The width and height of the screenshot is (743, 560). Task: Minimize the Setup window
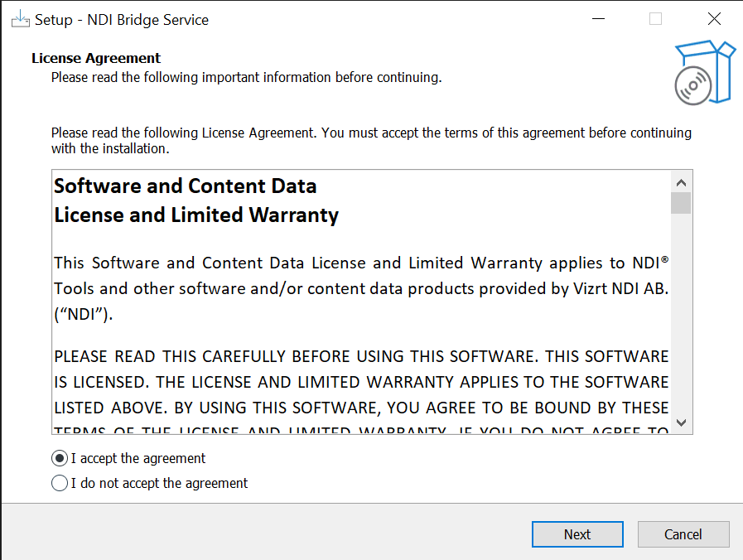click(x=596, y=19)
